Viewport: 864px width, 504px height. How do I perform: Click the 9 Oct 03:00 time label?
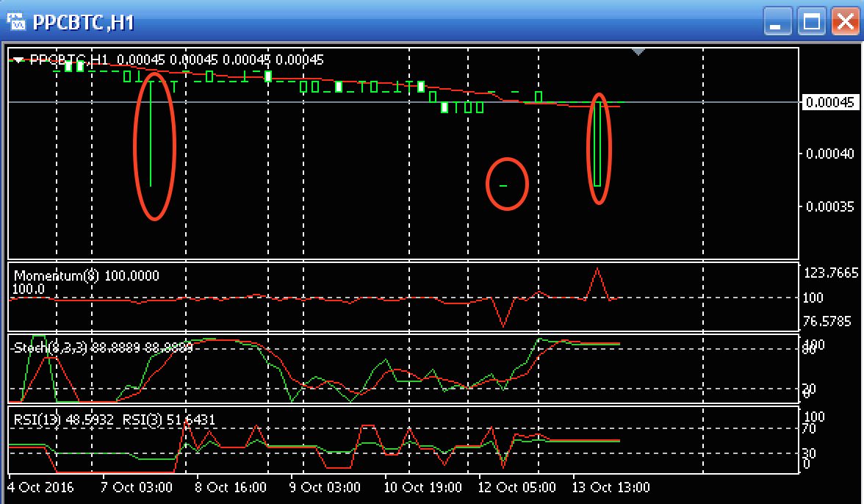point(325,488)
